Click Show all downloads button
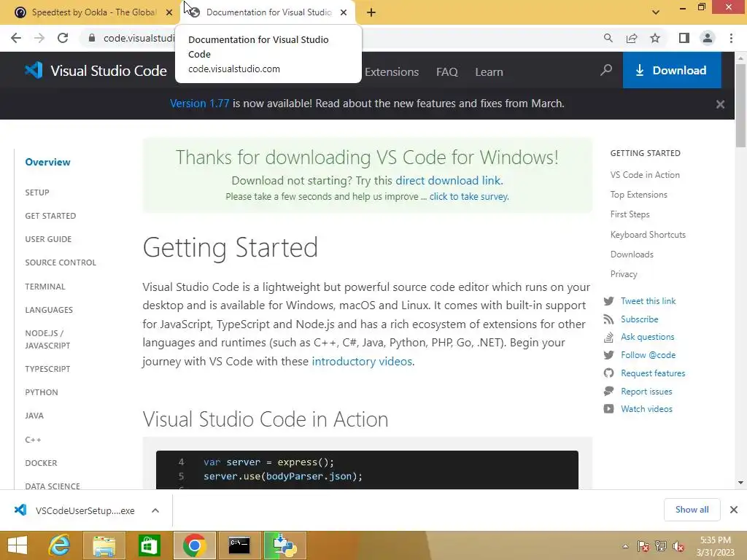The width and height of the screenshot is (747, 560). coord(692,510)
